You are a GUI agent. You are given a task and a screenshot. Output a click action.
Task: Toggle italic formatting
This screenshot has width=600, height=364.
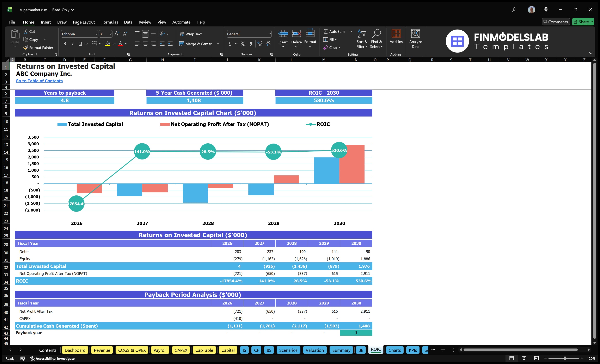(72, 44)
